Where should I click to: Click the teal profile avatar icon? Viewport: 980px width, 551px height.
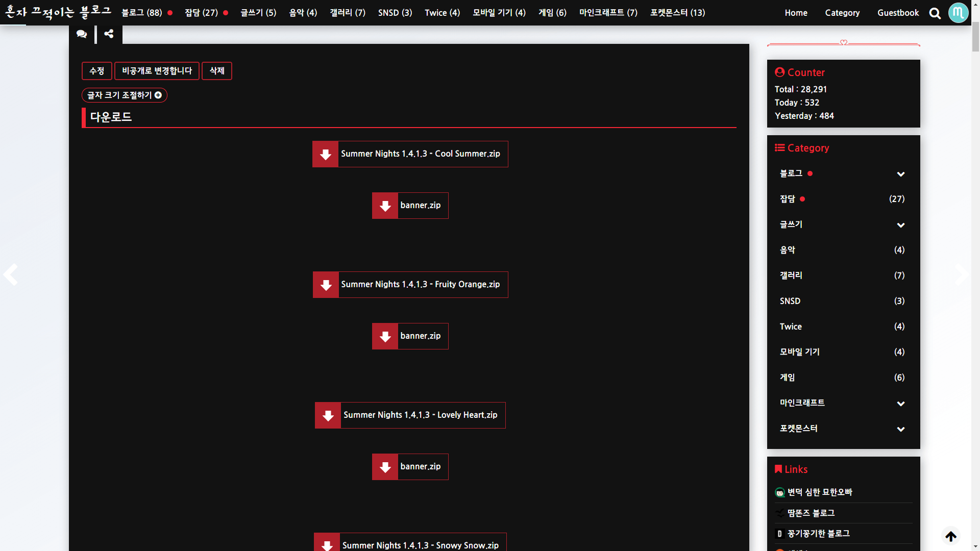958,13
